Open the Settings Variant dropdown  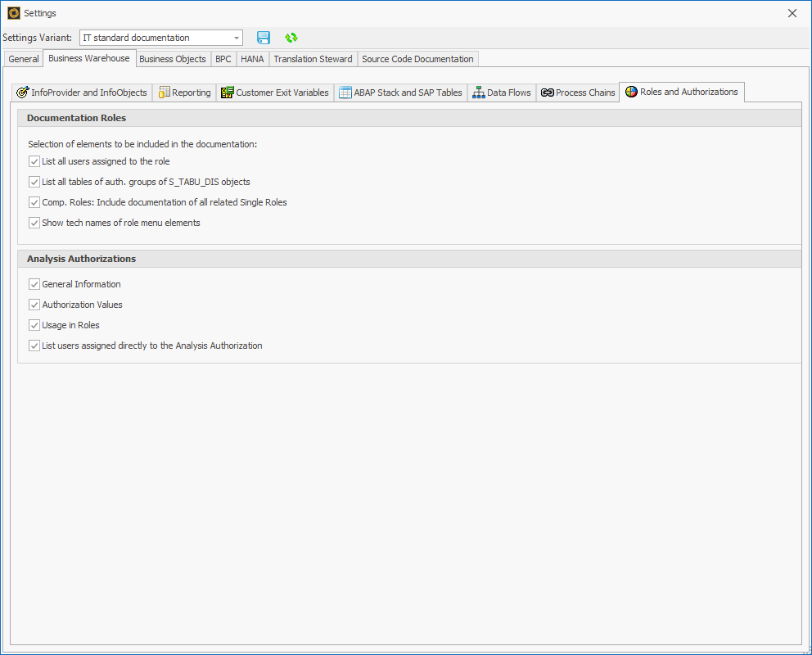point(237,38)
